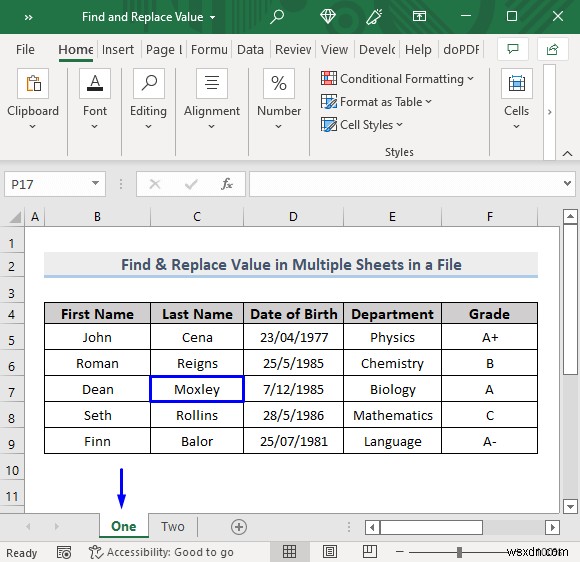
Task: Open the Clipboard paste icon group
Action: click(x=33, y=84)
